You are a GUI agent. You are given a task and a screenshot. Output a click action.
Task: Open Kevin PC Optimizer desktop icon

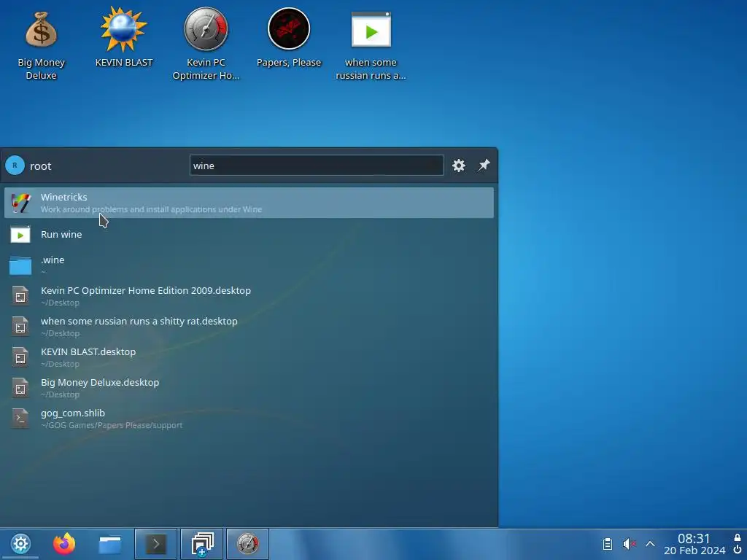pyautogui.click(x=206, y=44)
